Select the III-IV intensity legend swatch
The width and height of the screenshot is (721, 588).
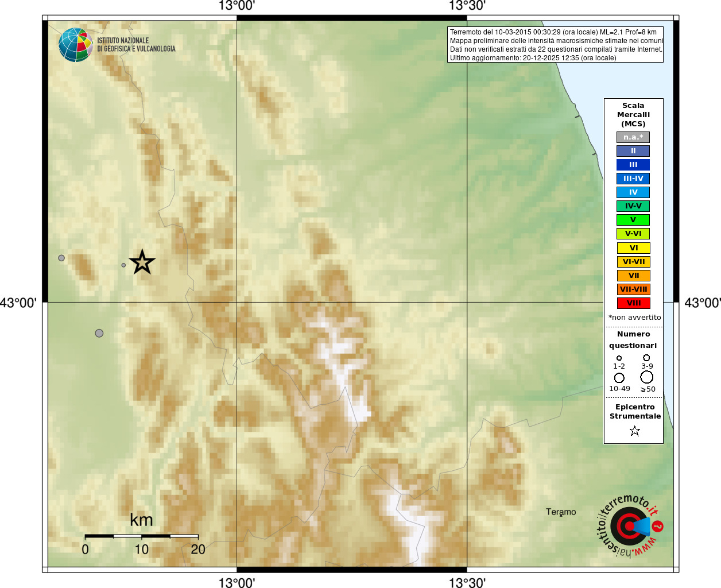tap(633, 179)
